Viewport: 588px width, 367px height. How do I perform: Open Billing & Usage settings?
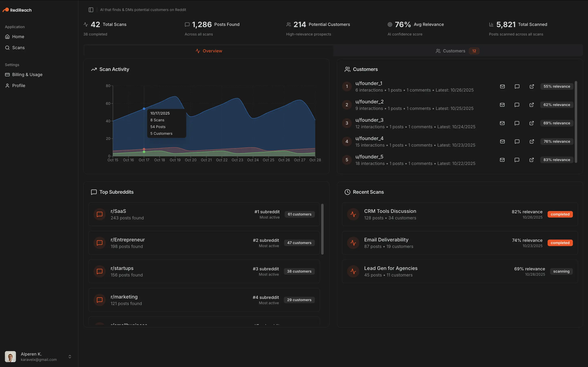click(27, 74)
